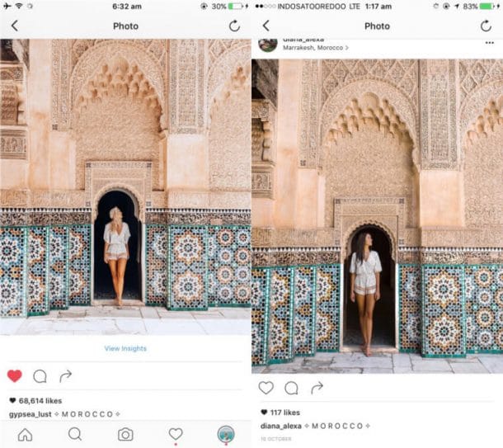Open Activity heart tab in bottom bar
This screenshot has height=448, width=503.
point(176,434)
